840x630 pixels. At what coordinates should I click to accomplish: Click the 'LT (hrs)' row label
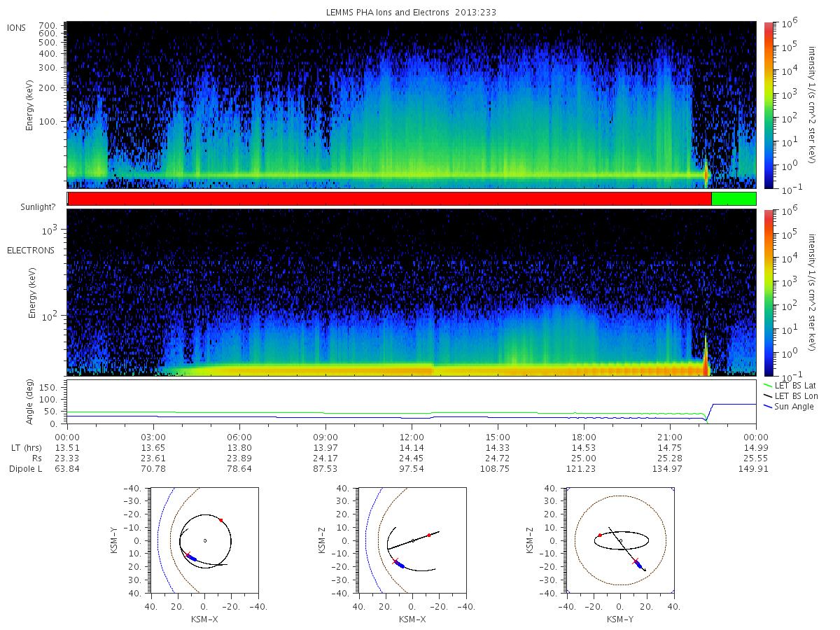pos(25,447)
